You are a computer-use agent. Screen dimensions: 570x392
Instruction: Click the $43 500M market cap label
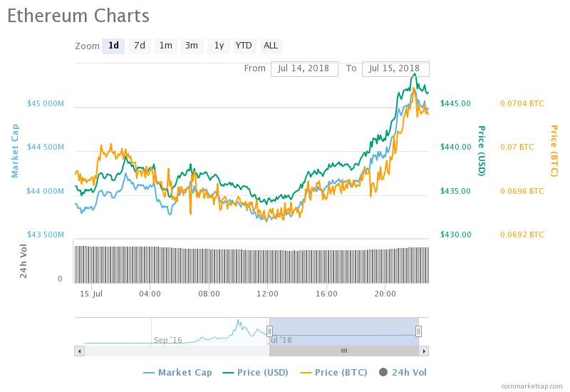coord(46,234)
